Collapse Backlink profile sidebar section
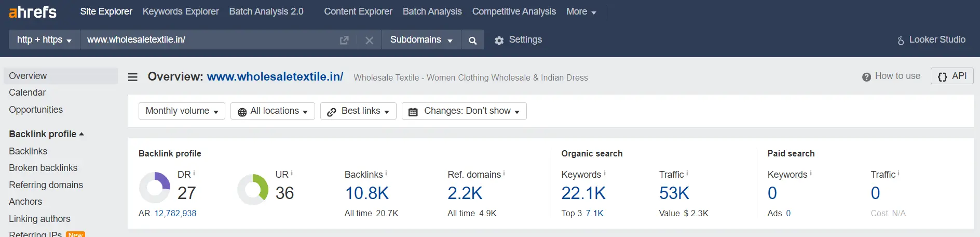 [46, 134]
